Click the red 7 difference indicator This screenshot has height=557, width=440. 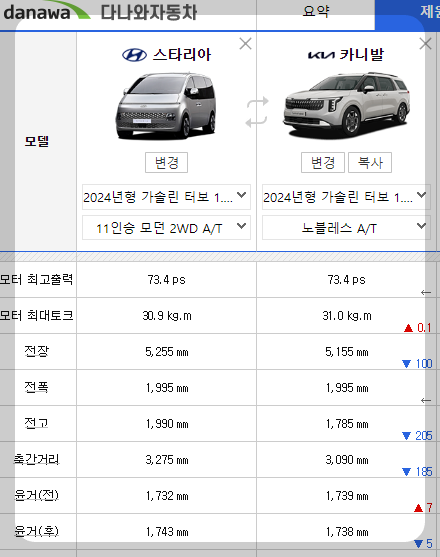tap(423, 508)
